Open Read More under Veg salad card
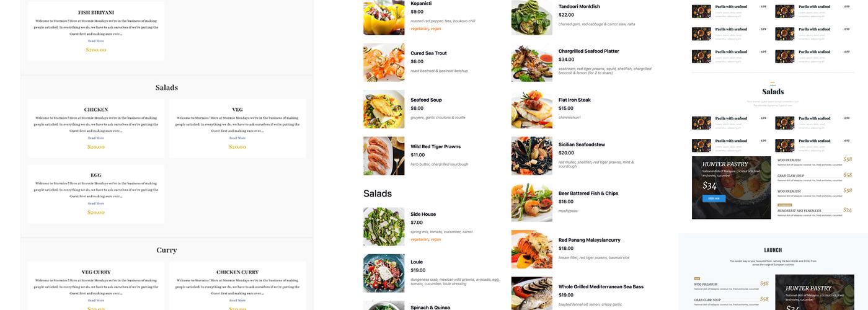The width and height of the screenshot is (868, 310). [237, 138]
